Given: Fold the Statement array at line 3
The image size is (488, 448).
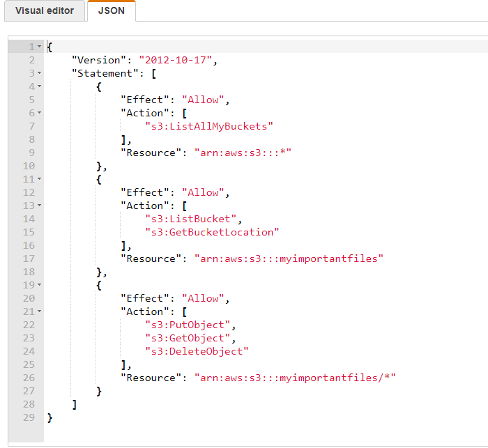Looking at the screenshot, I should pos(40,73).
